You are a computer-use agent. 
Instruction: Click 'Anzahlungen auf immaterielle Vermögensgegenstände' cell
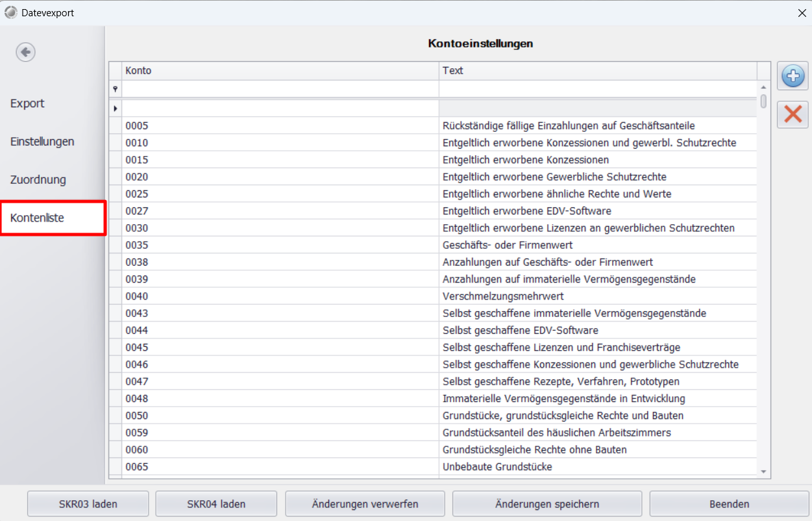click(598, 279)
